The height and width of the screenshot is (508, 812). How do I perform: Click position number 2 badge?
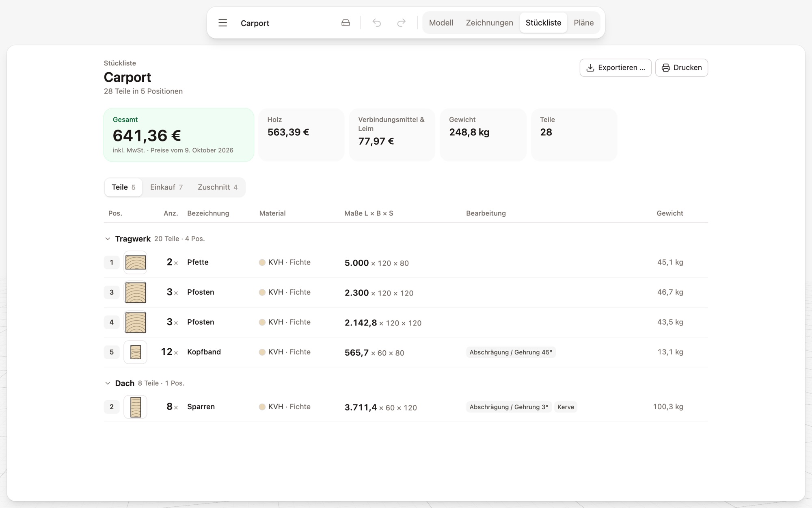[x=112, y=407]
